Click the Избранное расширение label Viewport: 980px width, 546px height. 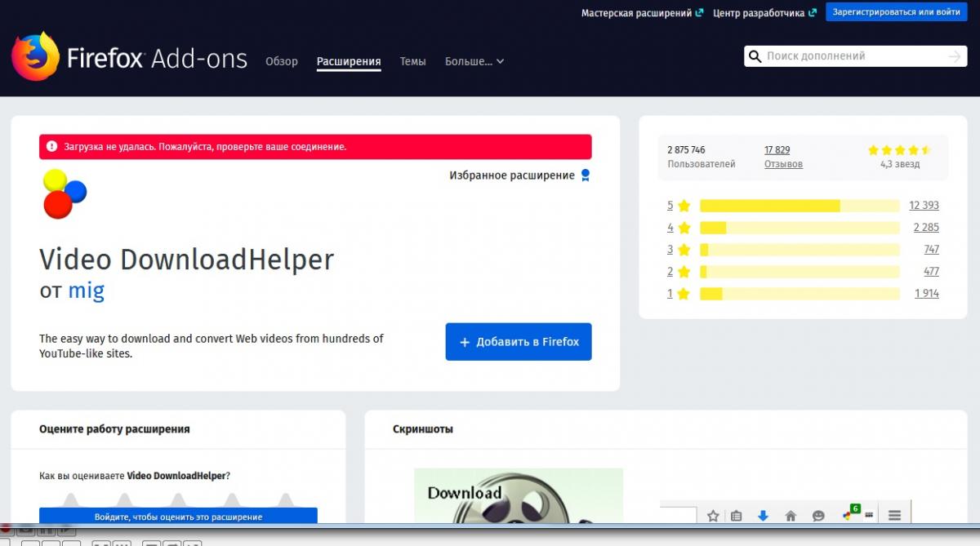[x=512, y=175]
